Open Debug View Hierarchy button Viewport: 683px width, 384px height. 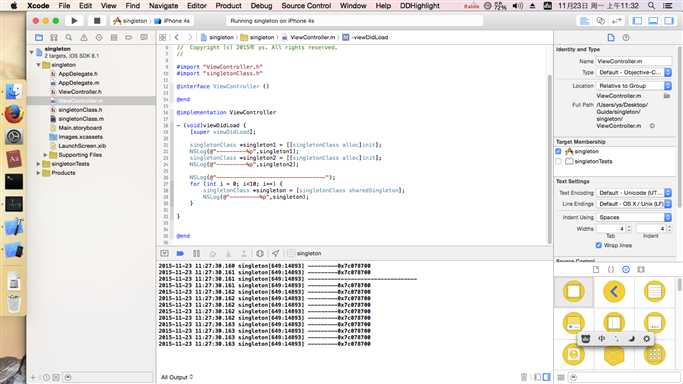[x=260, y=253]
